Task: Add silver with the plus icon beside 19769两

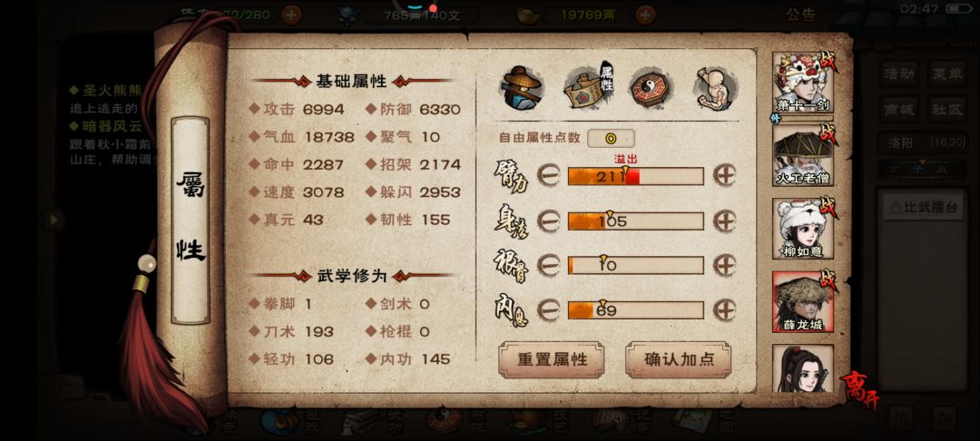Action: [646, 15]
